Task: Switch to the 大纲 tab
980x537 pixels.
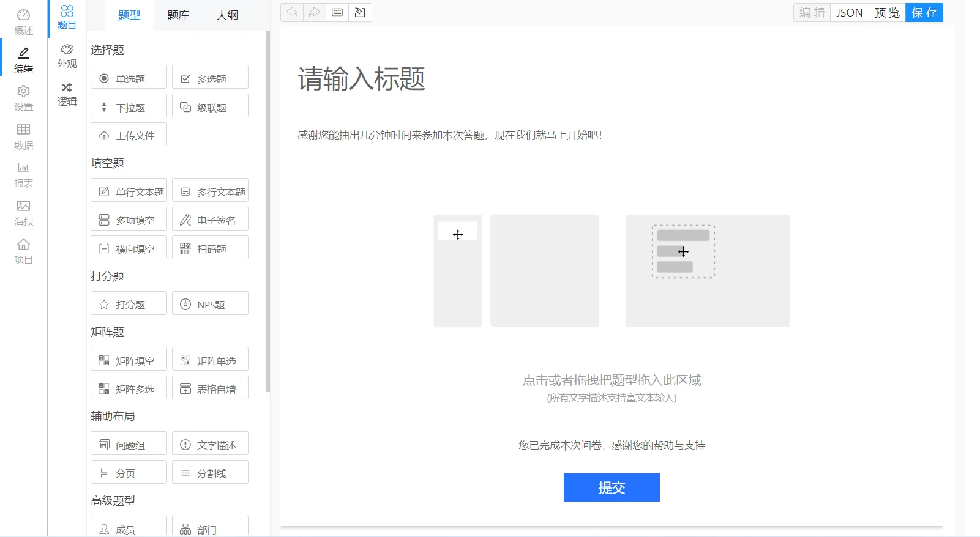Action: click(x=227, y=15)
